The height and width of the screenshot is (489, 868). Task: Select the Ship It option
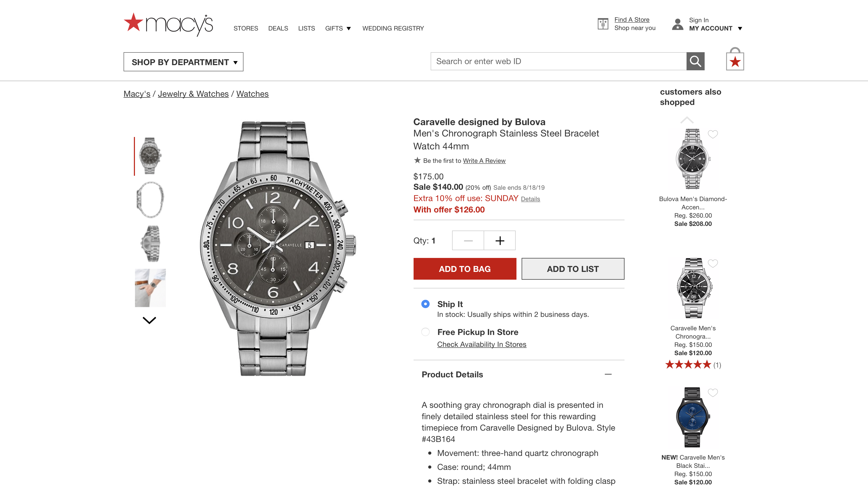click(x=425, y=304)
